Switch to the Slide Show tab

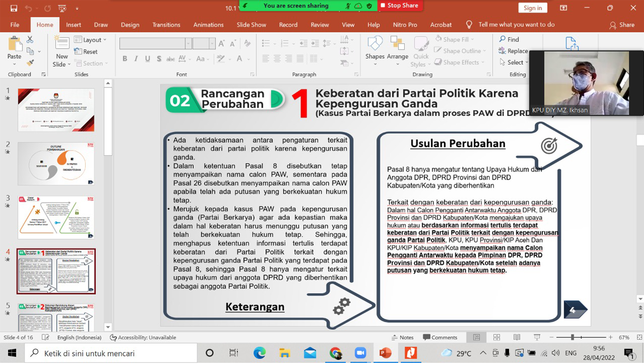click(251, 25)
